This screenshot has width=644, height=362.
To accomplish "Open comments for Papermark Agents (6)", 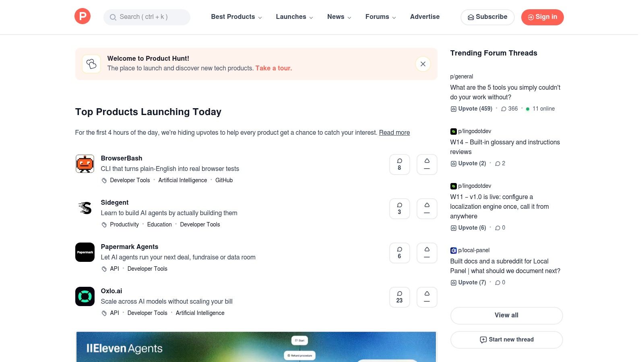I will 399,253.
